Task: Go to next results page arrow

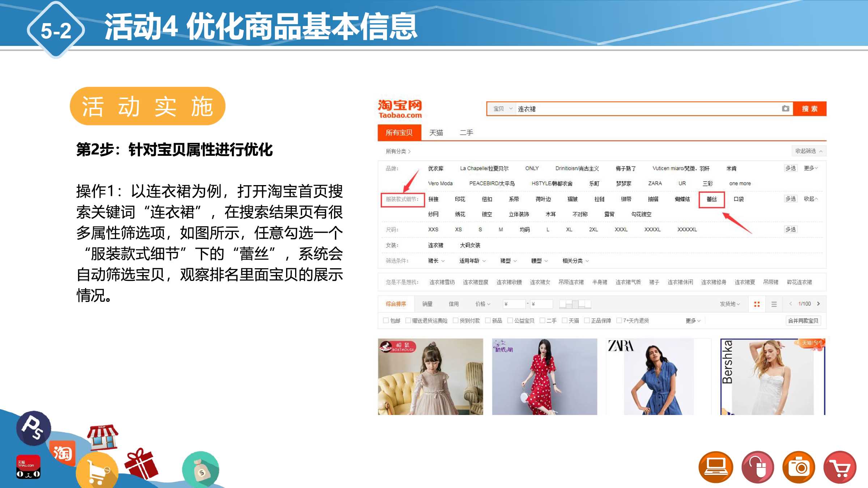Action: 818,304
